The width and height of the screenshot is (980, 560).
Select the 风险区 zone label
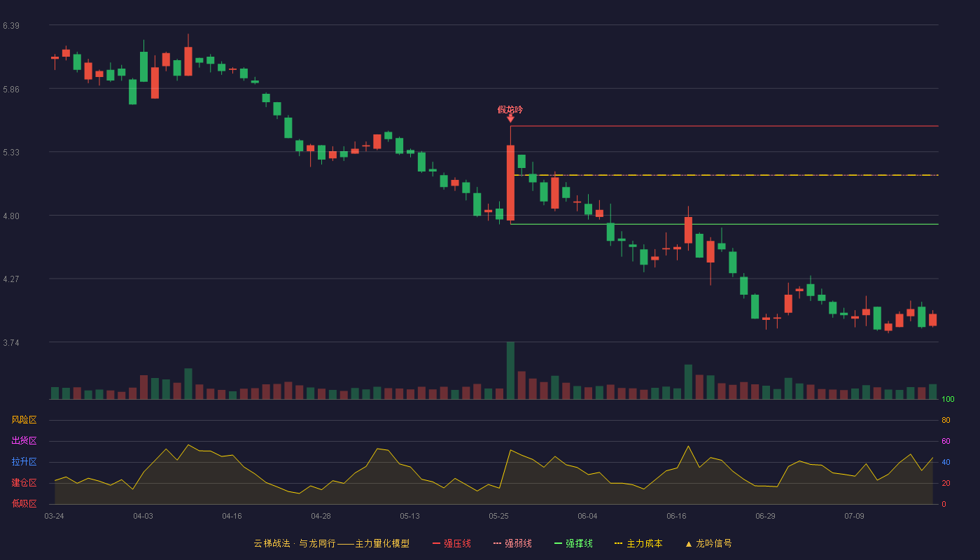24,420
